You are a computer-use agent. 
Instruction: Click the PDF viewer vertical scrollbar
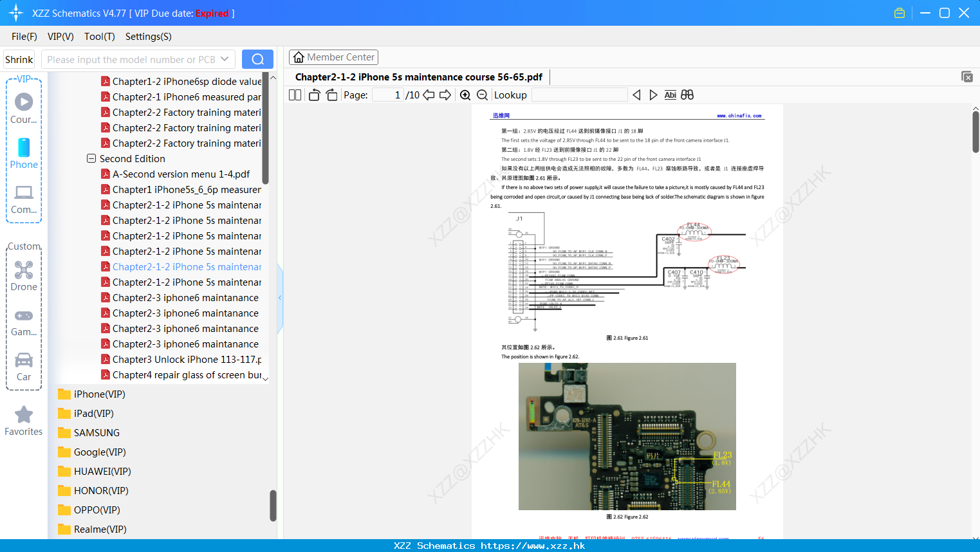click(x=975, y=132)
